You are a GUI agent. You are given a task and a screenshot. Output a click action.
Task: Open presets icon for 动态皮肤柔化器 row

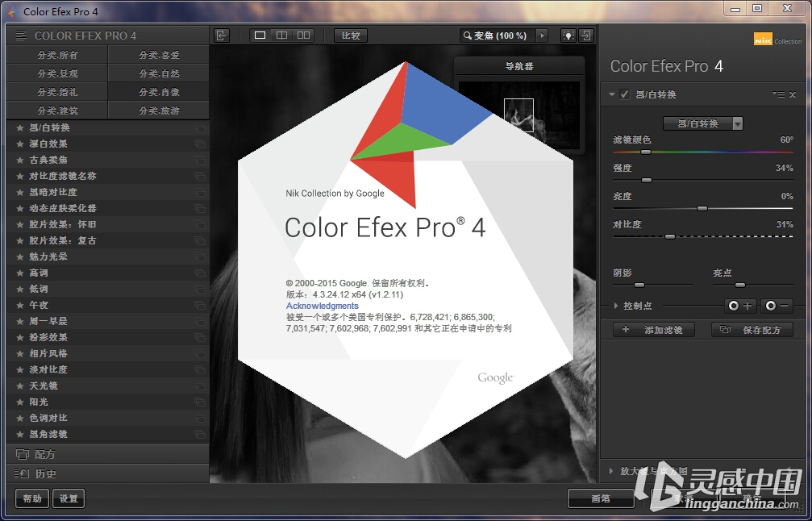pyautogui.click(x=199, y=208)
